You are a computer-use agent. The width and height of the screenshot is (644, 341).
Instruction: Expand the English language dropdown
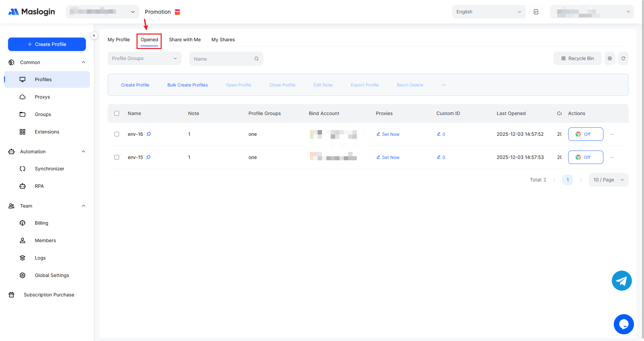click(x=488, y=12)
